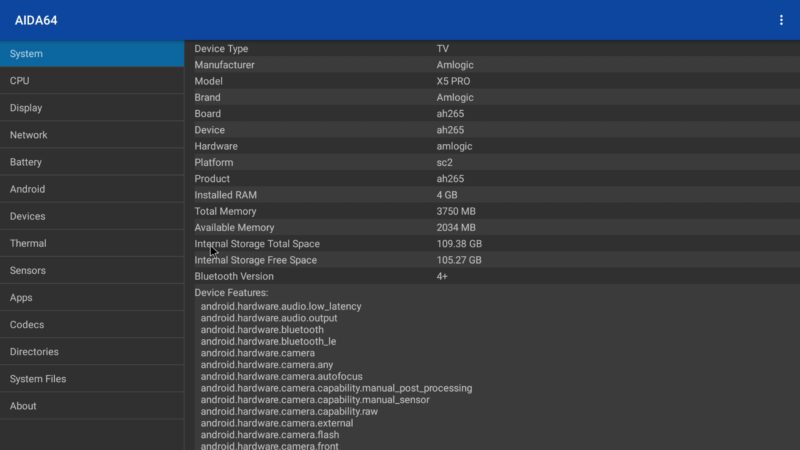
Task: Click the 4+ Bluetooth value
Action: click(442, 276)
